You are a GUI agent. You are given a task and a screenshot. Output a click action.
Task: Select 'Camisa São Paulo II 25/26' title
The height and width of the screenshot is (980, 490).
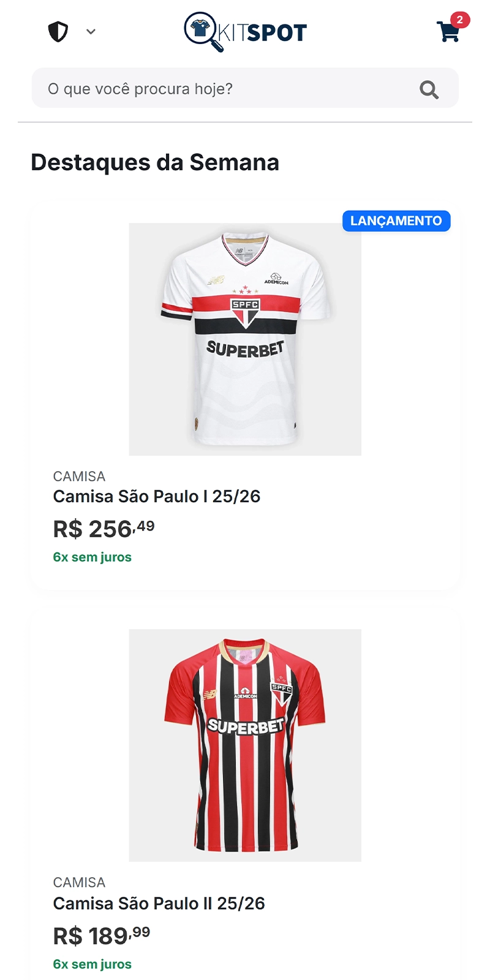tap(159, 903)
